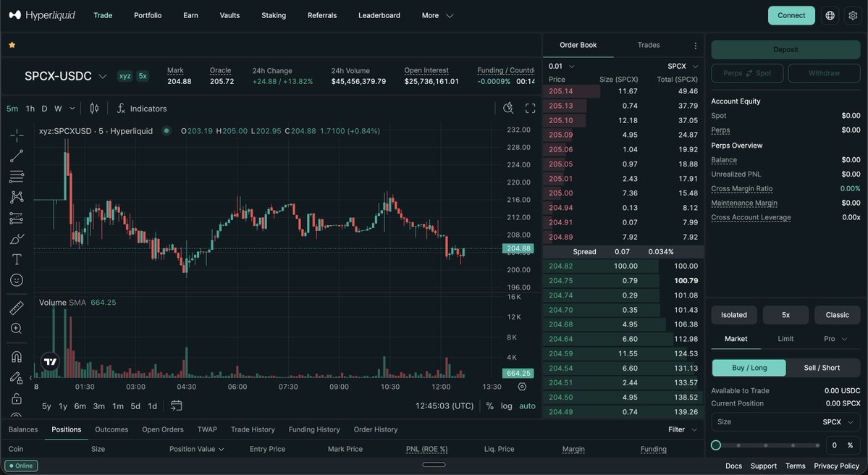Open the Portfolio page
Screen dimensions: 868x475
148,15
